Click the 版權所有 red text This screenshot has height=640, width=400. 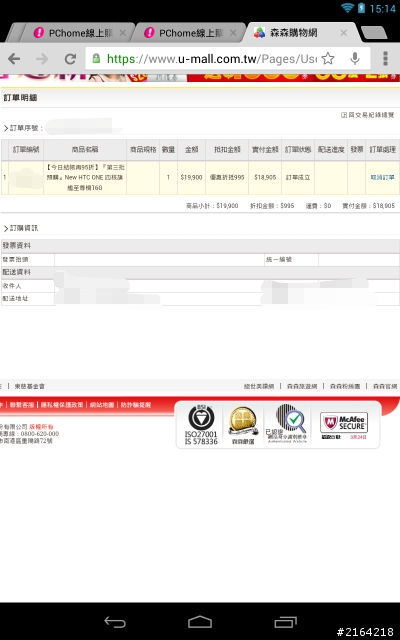(41, 427)
